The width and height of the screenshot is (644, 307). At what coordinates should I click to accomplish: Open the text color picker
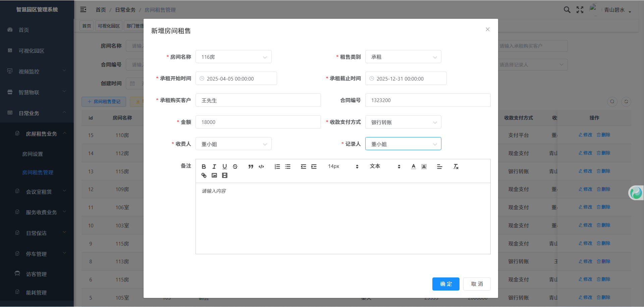click(413, 167)
